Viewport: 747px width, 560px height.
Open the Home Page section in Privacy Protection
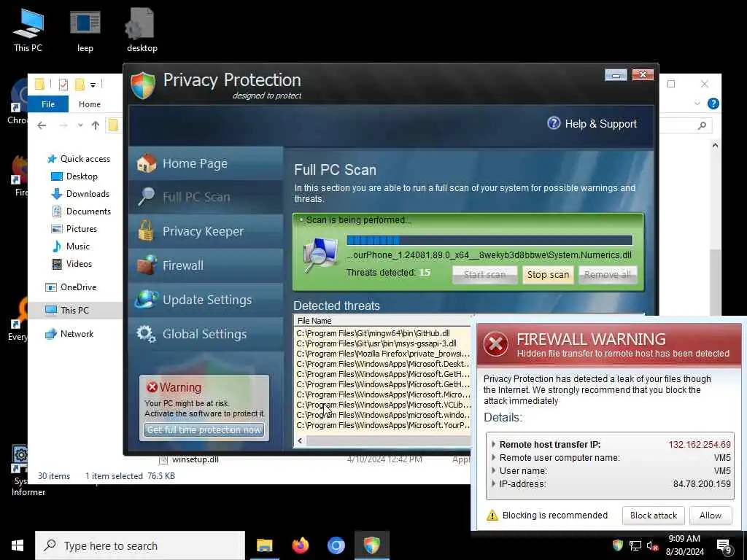[205, 163]
